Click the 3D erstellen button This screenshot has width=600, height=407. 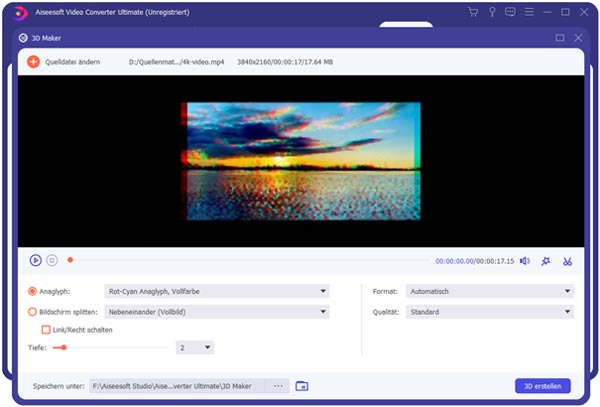point(543,386)
